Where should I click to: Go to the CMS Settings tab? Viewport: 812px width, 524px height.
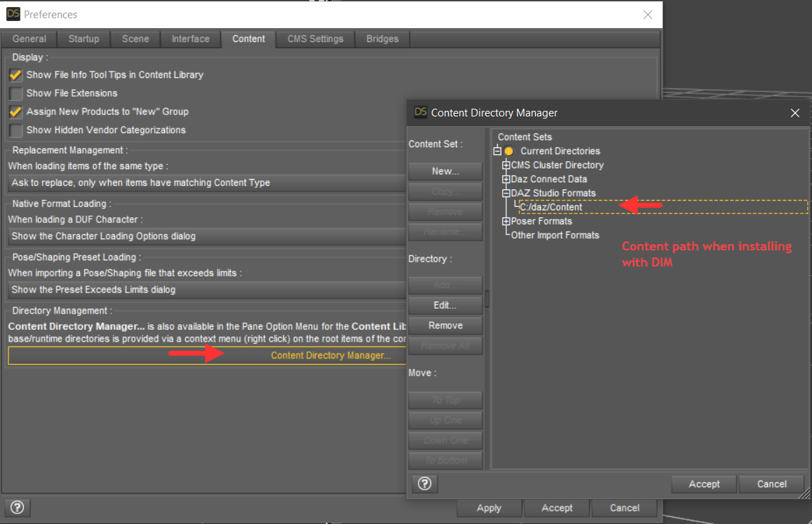[x=316, y=39]
